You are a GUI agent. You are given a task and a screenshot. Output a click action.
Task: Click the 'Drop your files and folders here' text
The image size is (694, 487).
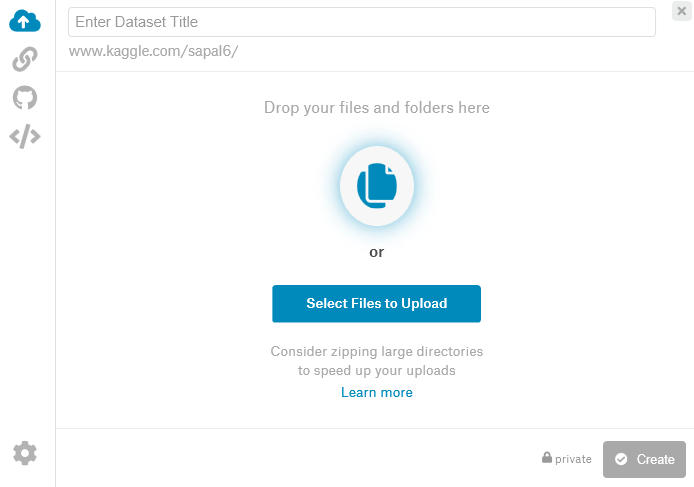377,108
